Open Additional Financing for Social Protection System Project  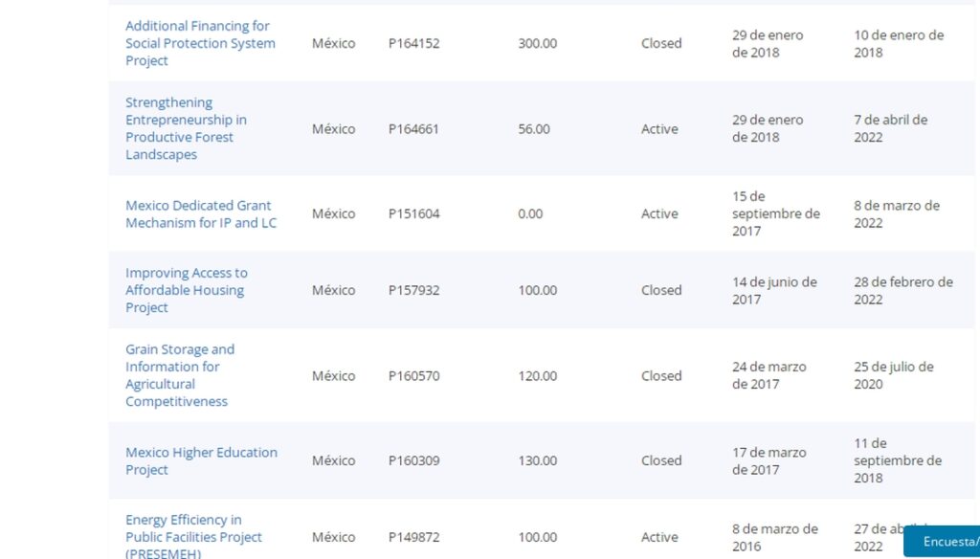tap(200, 43)
